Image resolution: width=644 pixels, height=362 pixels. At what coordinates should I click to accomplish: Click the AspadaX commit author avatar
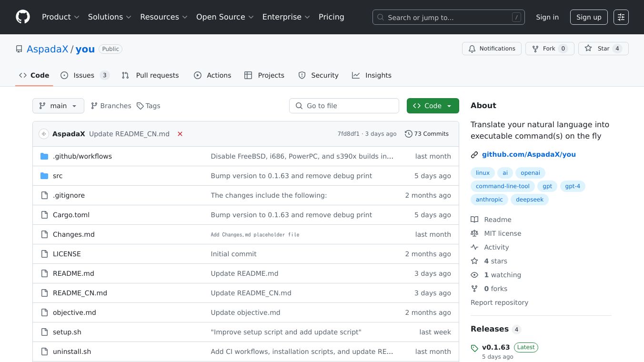coord(44,134)
